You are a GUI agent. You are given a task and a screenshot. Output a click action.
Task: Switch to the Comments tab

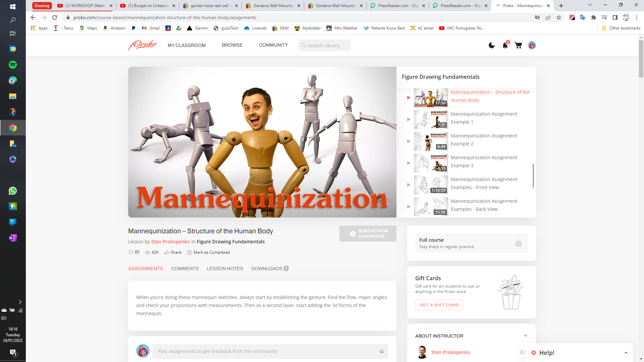coord(185,268)
